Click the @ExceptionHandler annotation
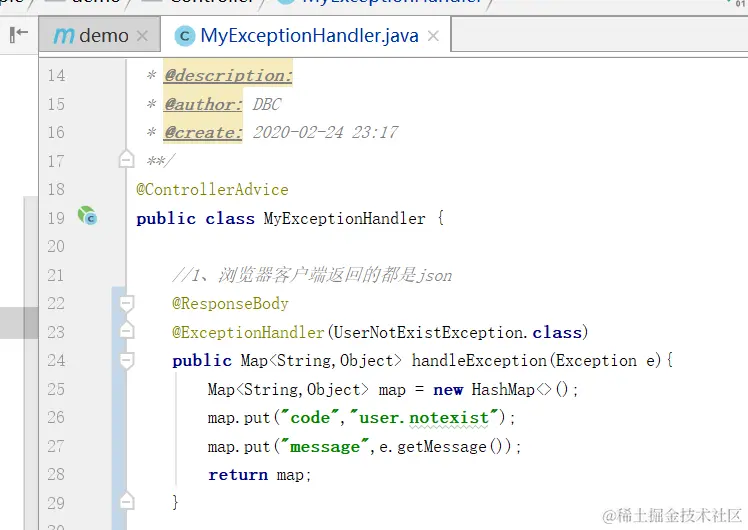Image resolution: width=748 pixels, height=530 pixels. (x=248, y=332)
